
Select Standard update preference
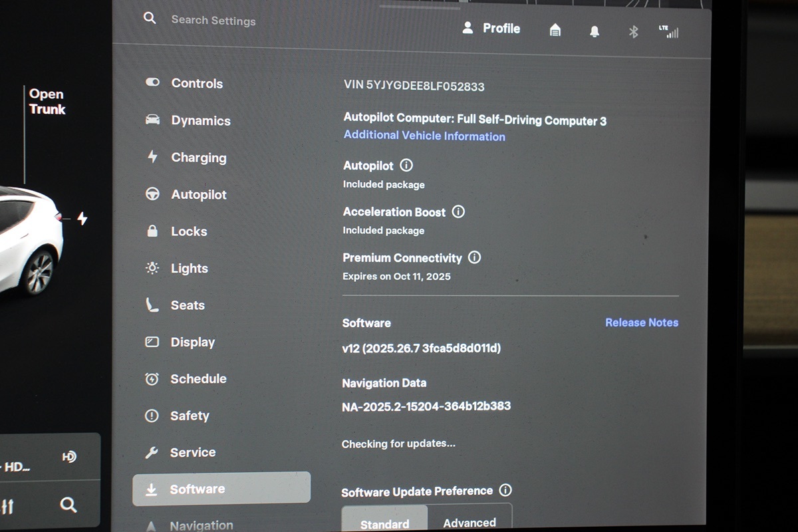point(384,523)
